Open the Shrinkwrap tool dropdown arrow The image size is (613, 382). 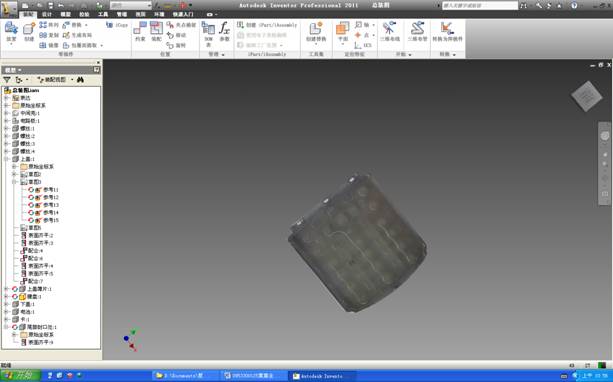tap(102, 45)
